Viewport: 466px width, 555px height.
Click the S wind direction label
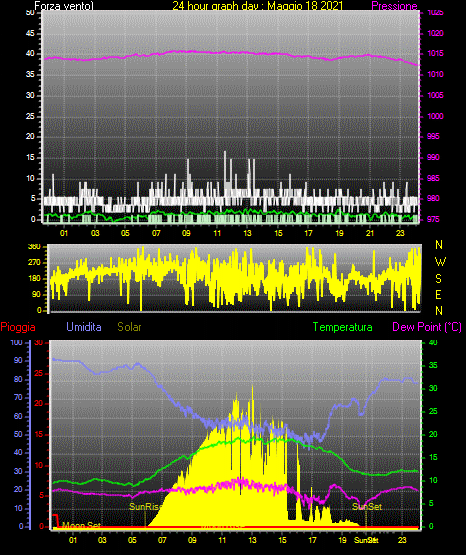tap(438, 279)
